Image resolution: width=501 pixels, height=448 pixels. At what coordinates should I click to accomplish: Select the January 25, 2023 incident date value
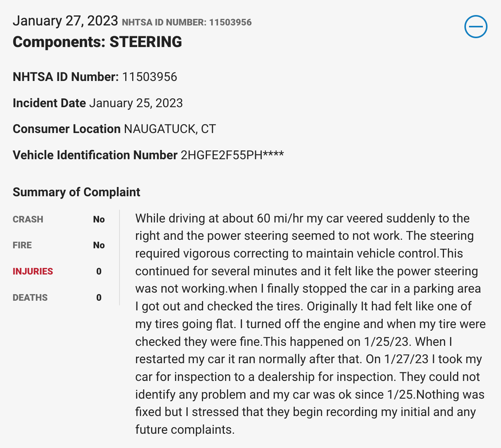[x=136, y=103]
